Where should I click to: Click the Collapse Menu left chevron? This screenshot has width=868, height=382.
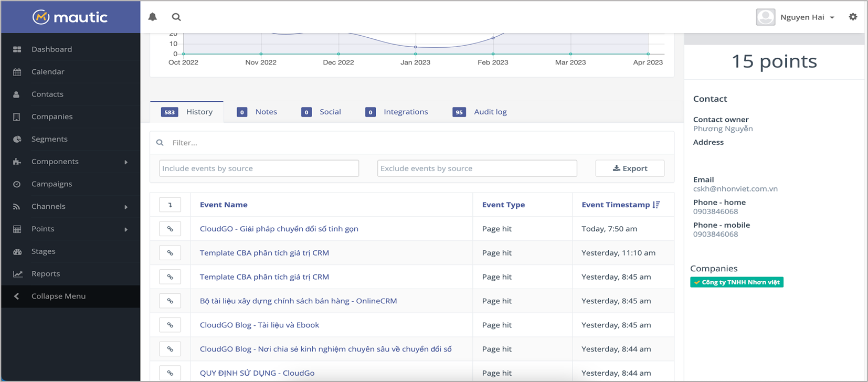[x=17, y=296]
